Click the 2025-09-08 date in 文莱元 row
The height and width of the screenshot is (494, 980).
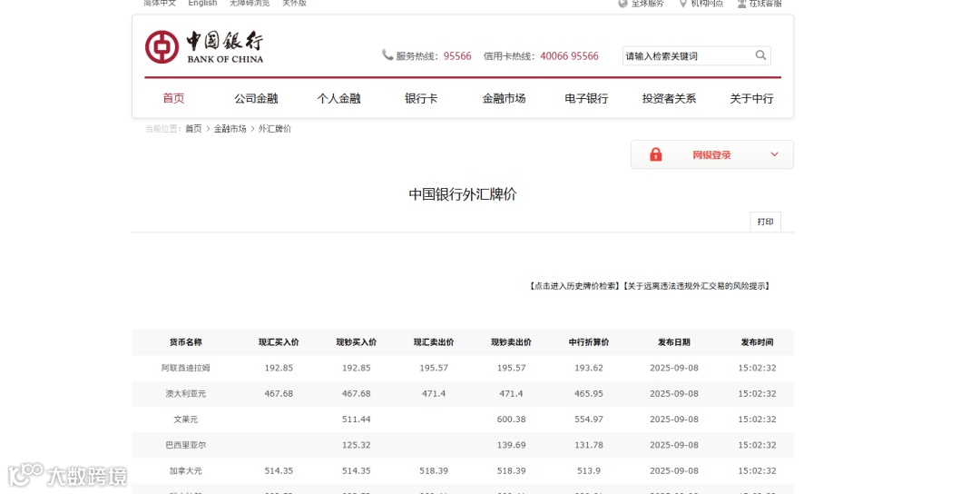pos(673,419)
